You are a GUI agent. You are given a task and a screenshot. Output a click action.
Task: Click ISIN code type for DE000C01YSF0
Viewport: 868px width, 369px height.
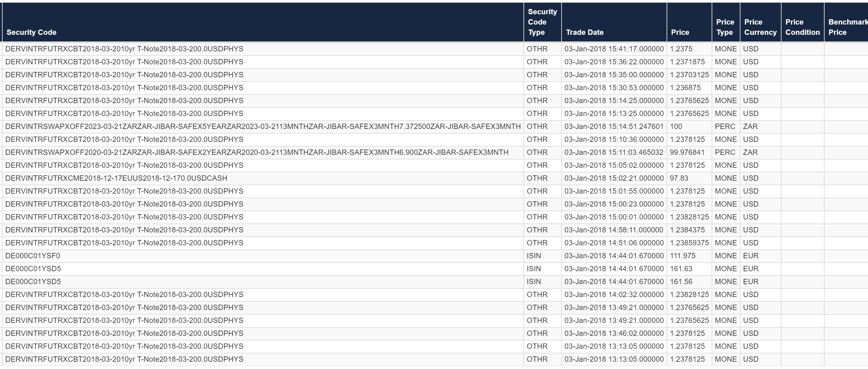(x=534, y=256)
